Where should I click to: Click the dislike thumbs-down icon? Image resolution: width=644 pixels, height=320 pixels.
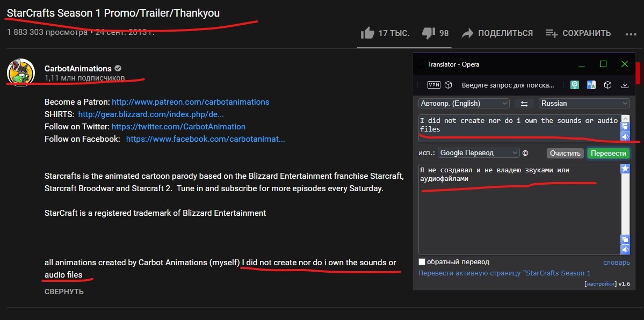(x=429, y=33)
